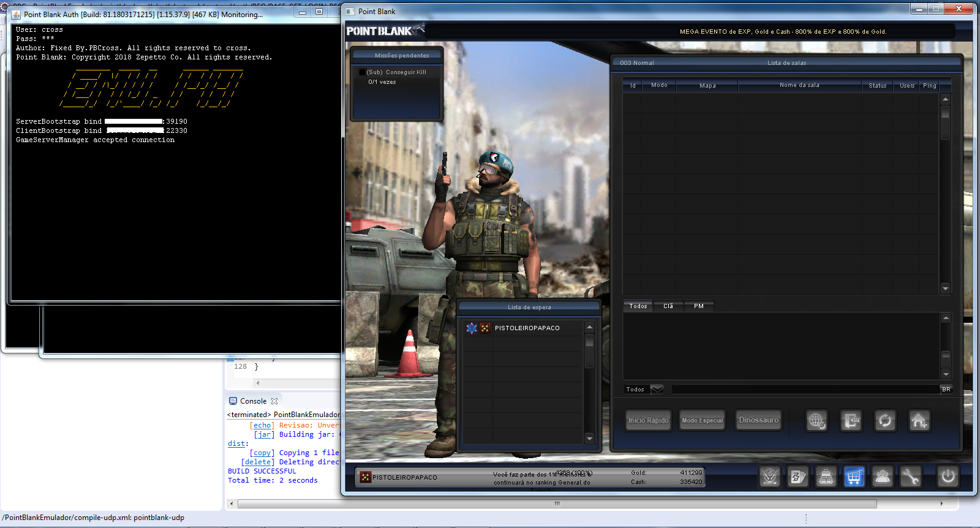The height and width of the screenshot is (528, 980).
Task: Click Eclipse console scroll right arrow
Action: click(941, 504)
